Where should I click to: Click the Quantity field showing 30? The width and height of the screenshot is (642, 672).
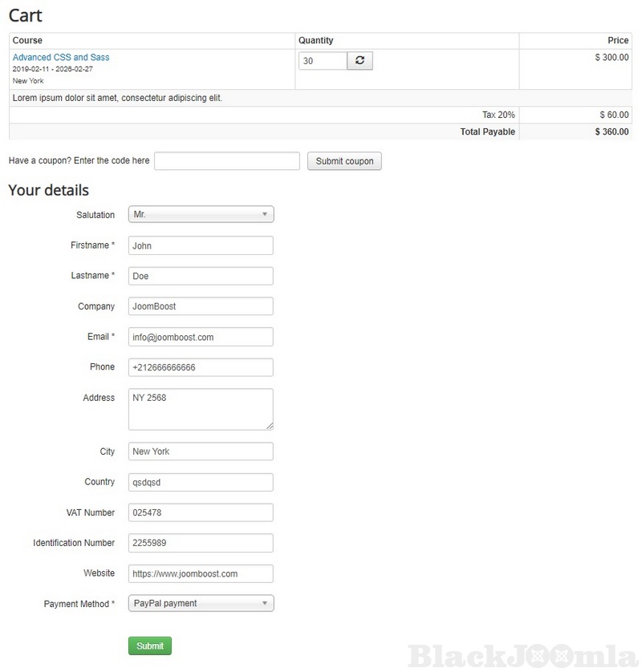pos(323,61)
